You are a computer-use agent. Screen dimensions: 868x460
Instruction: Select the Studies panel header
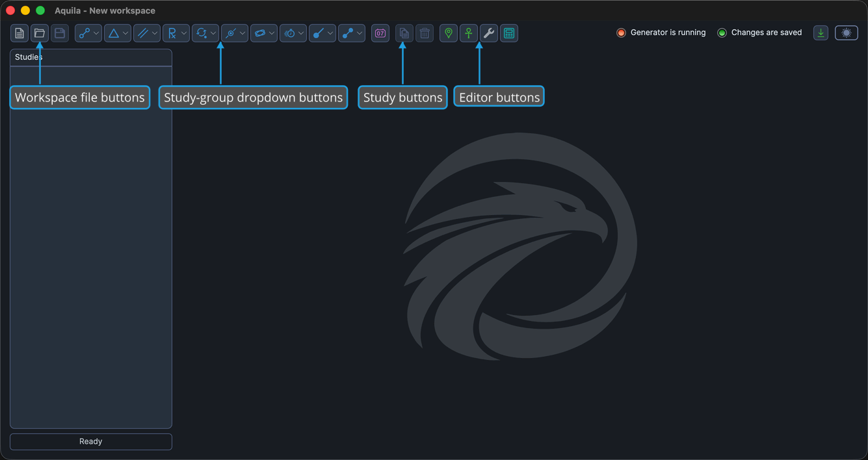click(91, 57)
